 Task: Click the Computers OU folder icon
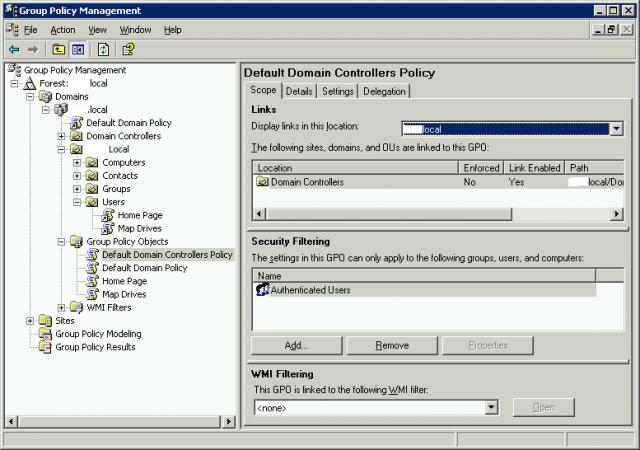(92, 163)
